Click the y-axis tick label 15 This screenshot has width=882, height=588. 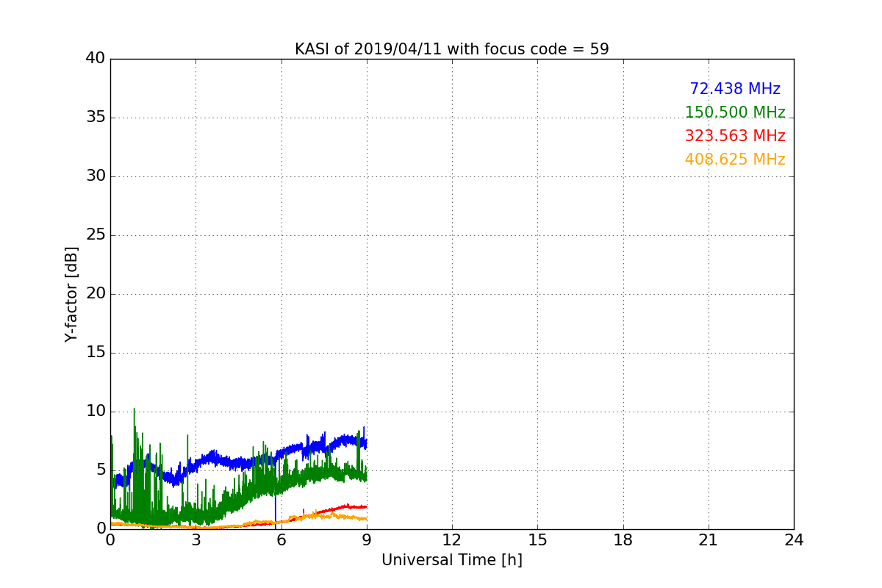(x=96, y=353)
